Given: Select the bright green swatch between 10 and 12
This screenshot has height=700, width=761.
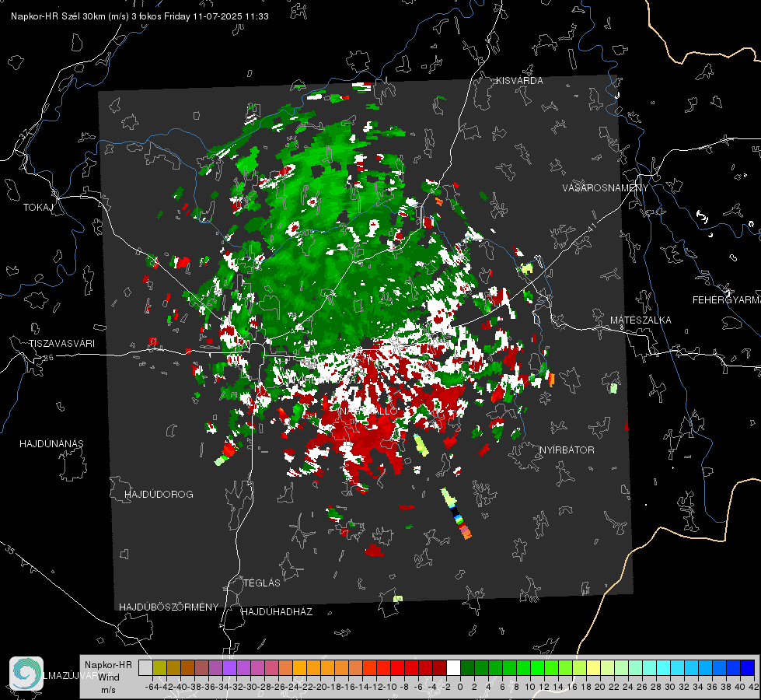Looking at the screenshot, I should tap(537, 668).
